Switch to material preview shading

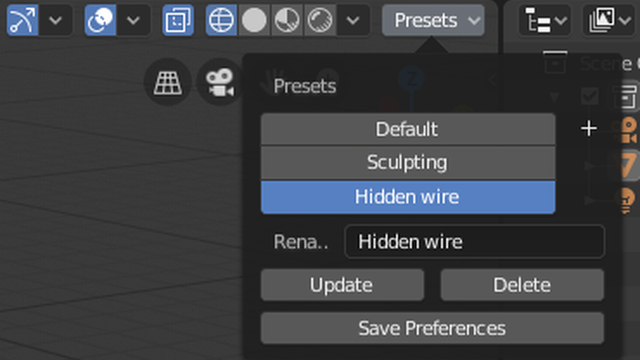287,20
